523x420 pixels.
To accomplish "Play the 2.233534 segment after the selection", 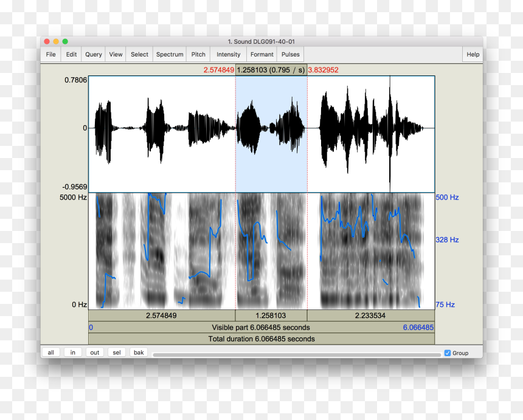I will tap(371, 315).
